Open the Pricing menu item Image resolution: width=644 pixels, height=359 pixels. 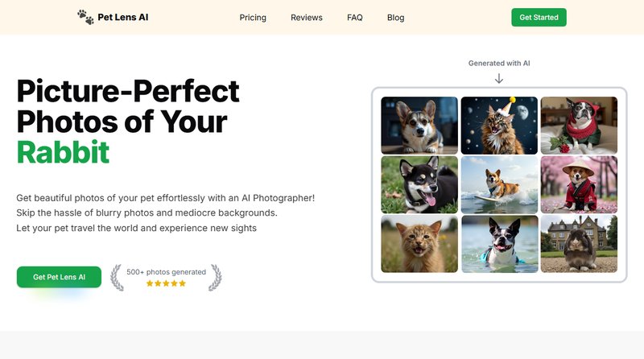(x=253, y=18)
